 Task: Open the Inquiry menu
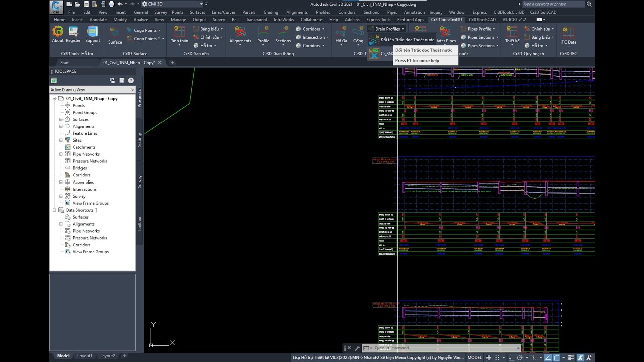(436, 12)
